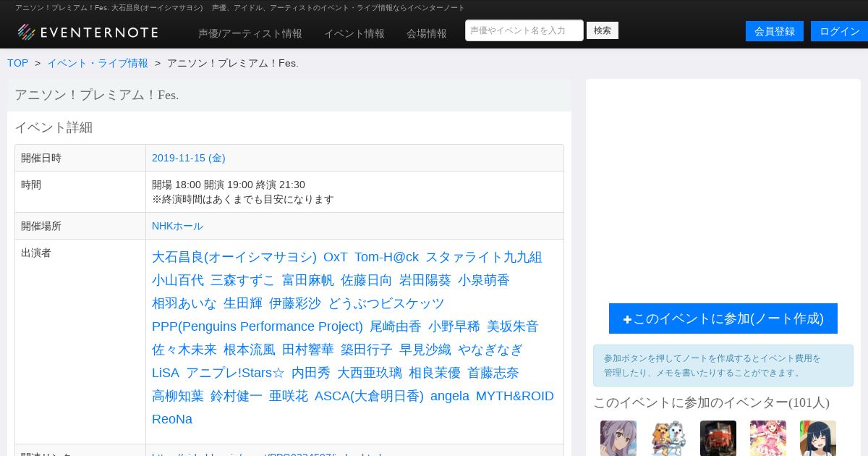The height and width of the screenshot is (456, 868).
Task: Open performer 相羽あいな
Action: tap(184, 303)
